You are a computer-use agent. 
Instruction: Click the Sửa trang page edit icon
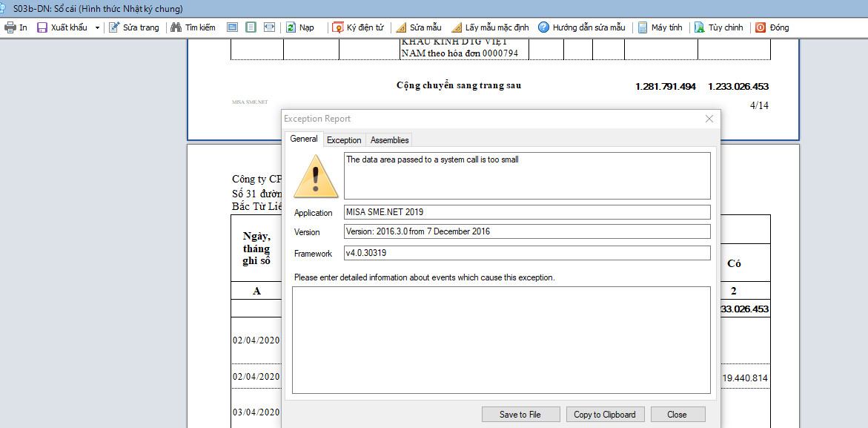(x=114, y=27)
